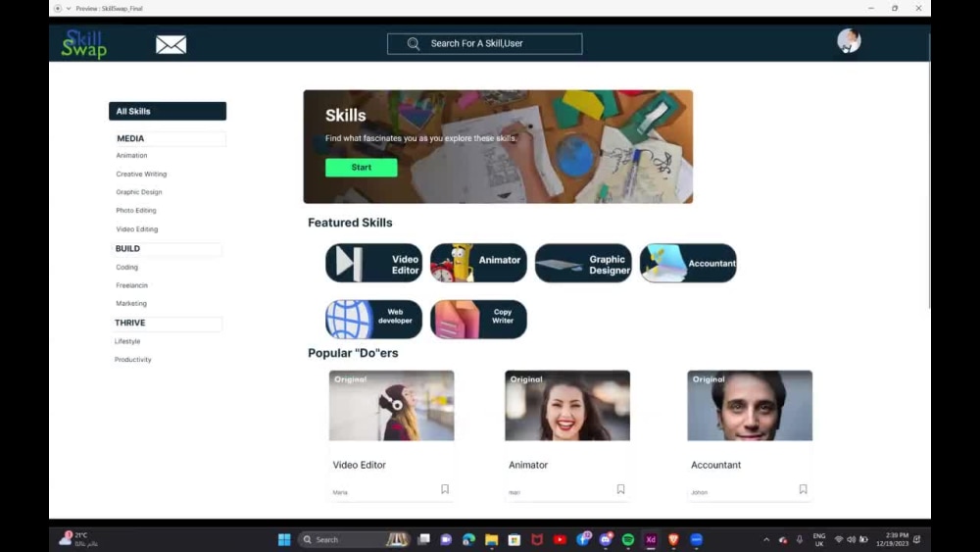Expand the preview title bar dropdown arrow
The height and width of the screenshot is (552, 980).
(69, 8)
